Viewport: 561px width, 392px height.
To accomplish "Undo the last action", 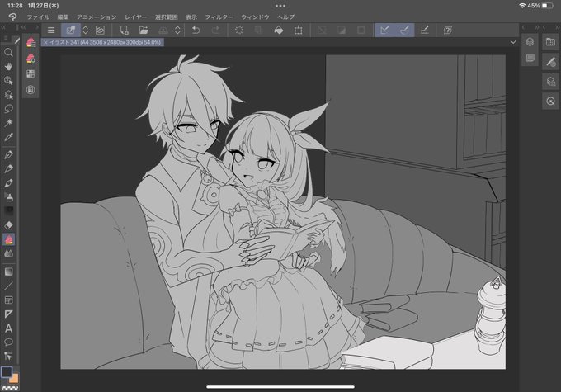I will click(196, 30).
